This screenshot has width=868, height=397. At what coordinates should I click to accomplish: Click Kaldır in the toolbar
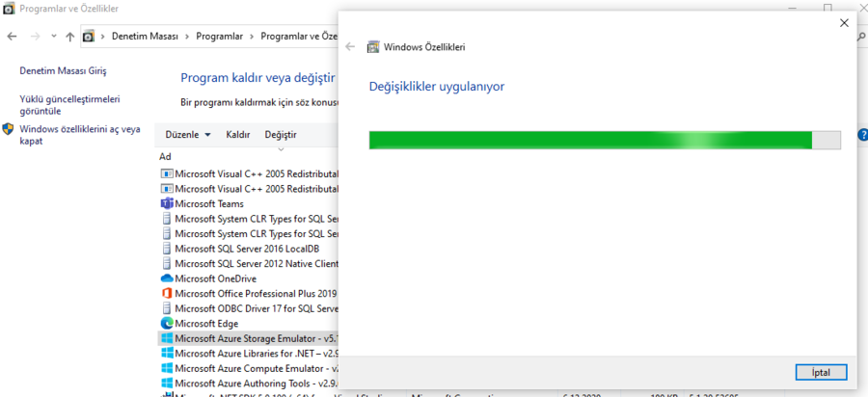pos(238,135)
